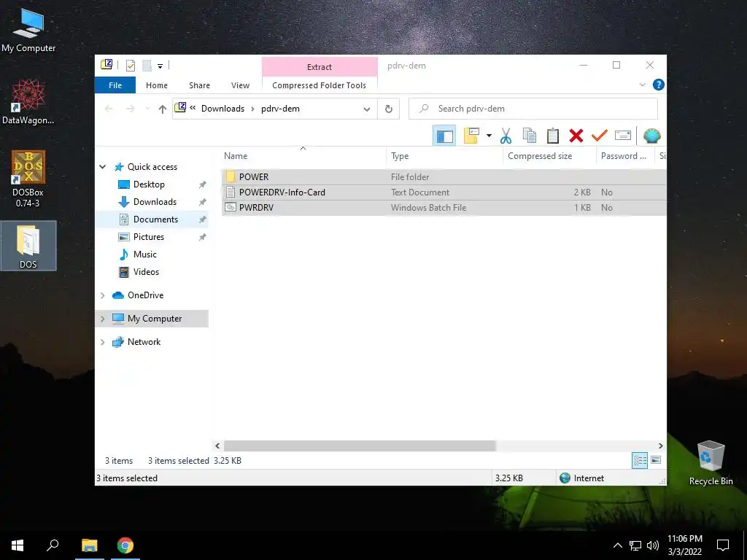Switch to Large icons view button
Image resolution: width=747 pixels, height=560 pixels.
coord(656,460)
